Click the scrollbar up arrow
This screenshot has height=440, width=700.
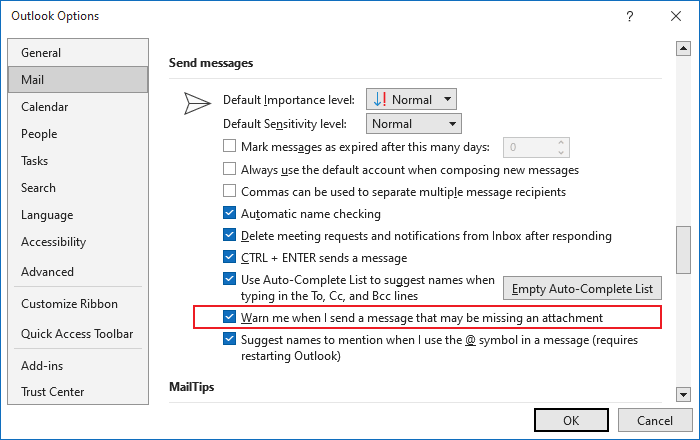coord(683,48)
